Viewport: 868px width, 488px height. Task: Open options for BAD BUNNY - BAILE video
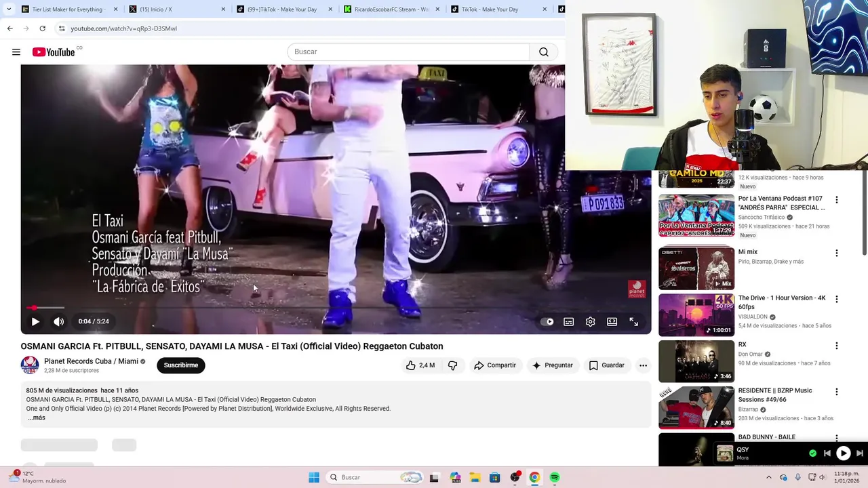coord(836,438)
